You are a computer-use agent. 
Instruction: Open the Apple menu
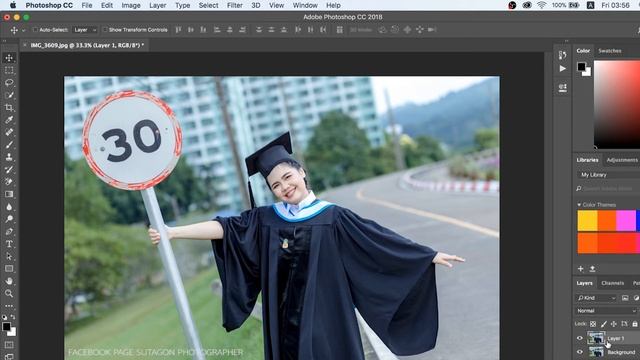[13, 5]
